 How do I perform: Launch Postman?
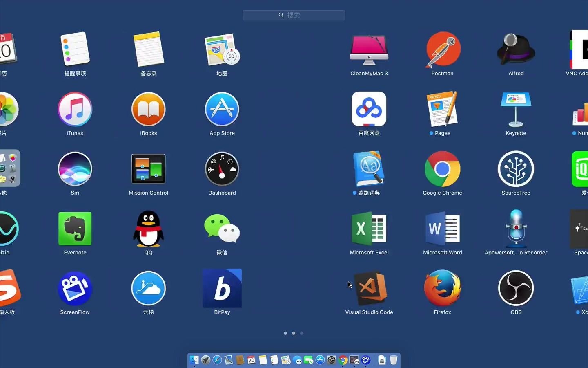443,49
